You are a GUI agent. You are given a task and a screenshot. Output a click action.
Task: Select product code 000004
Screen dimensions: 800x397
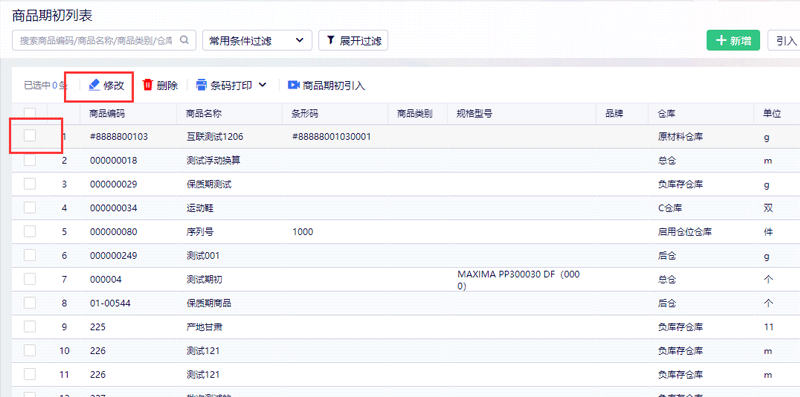pyautogui.click(x=106, y=280)
